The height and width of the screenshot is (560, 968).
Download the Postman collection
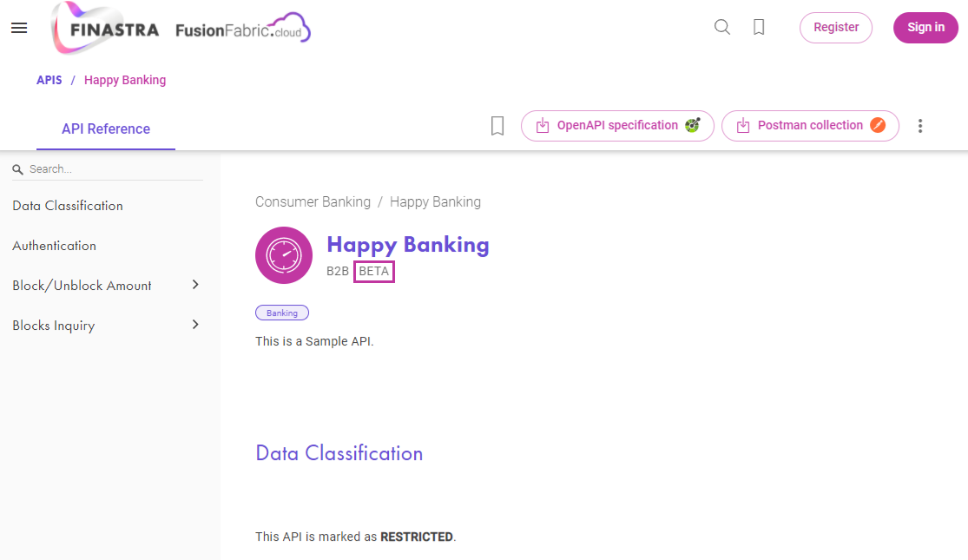[810, 126]
